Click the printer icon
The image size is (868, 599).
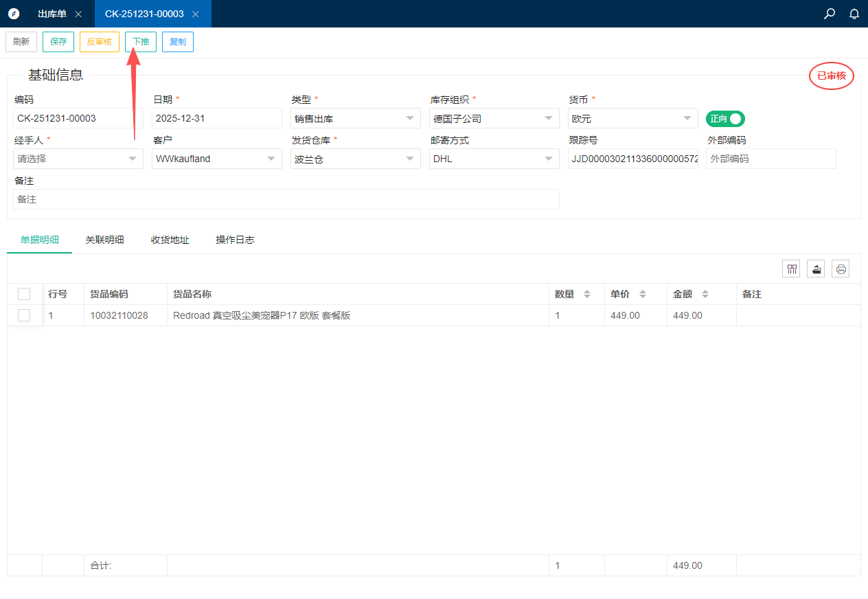[841, 269]
